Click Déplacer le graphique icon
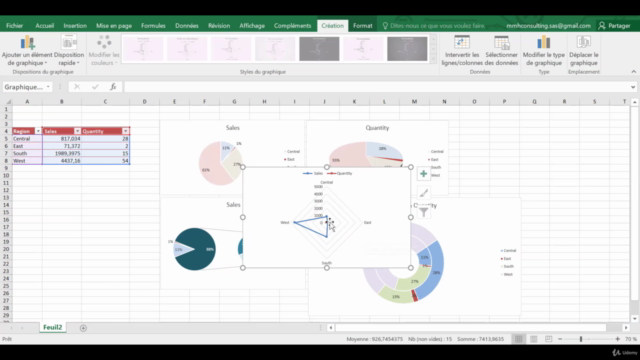This screenshot has width=640, height=360. tap(584, 42)
